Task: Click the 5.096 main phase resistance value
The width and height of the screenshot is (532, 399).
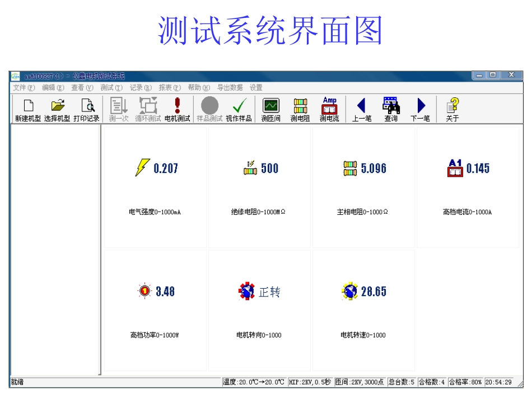Action: [x=374, y=168]
